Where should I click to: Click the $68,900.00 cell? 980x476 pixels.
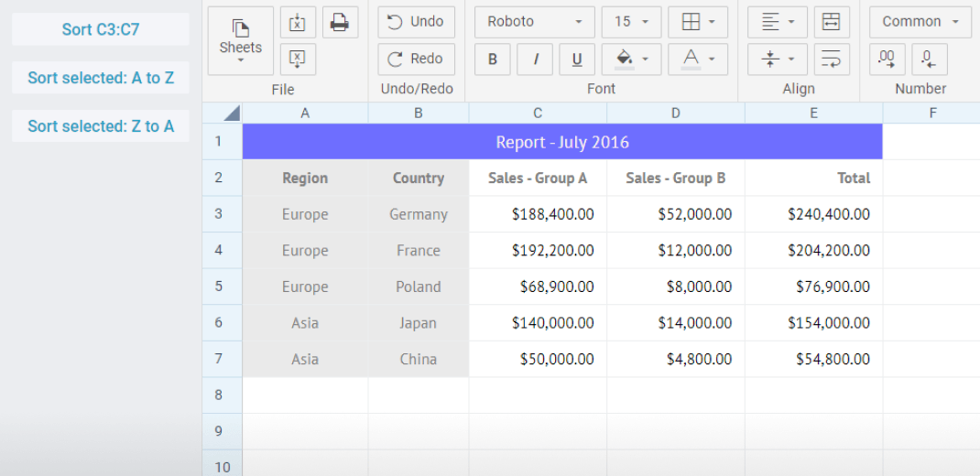(539, 287)
